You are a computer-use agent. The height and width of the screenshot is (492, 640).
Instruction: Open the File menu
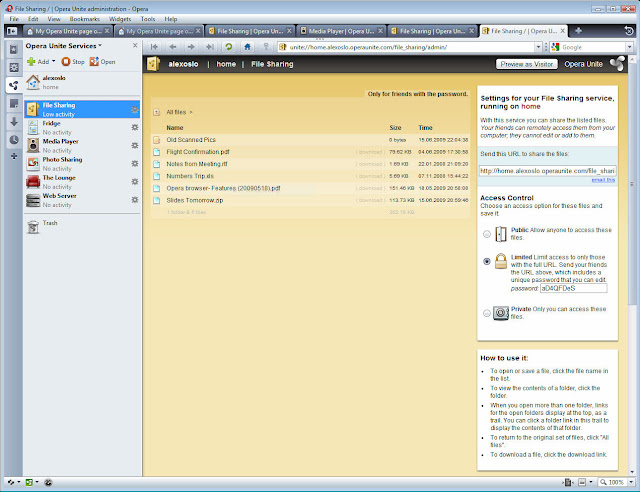pos(14,19)
